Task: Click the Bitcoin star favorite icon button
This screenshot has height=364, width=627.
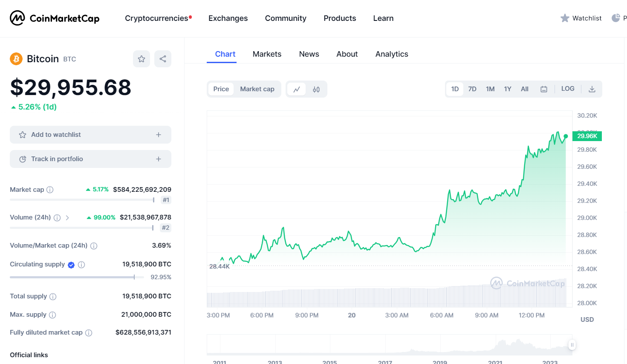Action: pos(142,59)
